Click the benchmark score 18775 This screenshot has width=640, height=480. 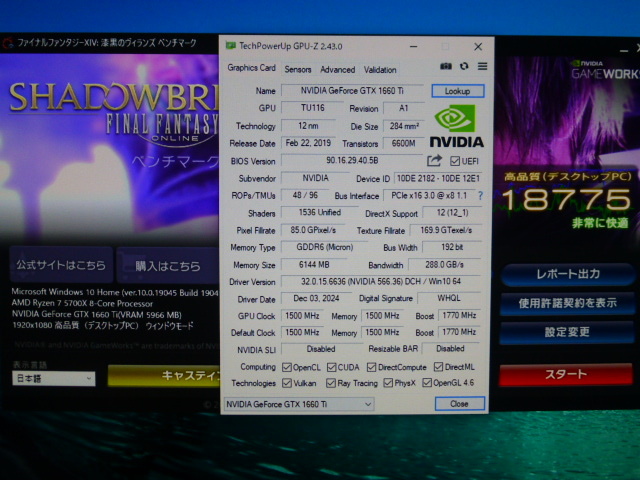coord(566,200)
